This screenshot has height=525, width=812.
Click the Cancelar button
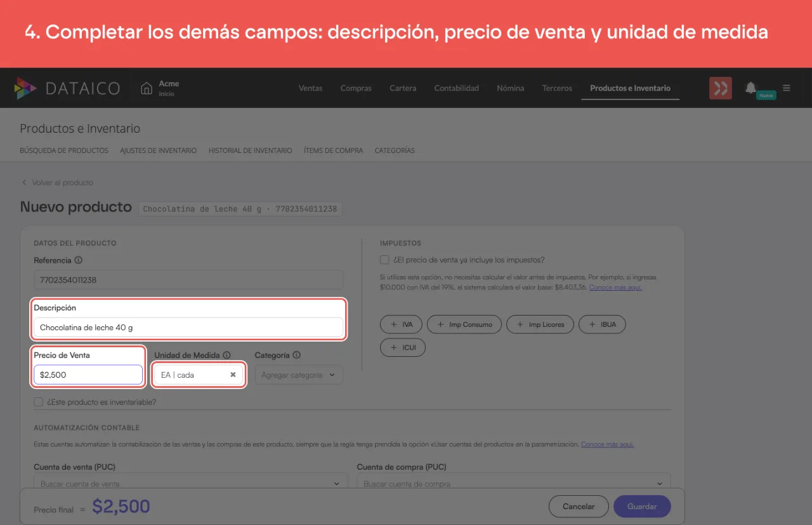[x=579, y=507]
